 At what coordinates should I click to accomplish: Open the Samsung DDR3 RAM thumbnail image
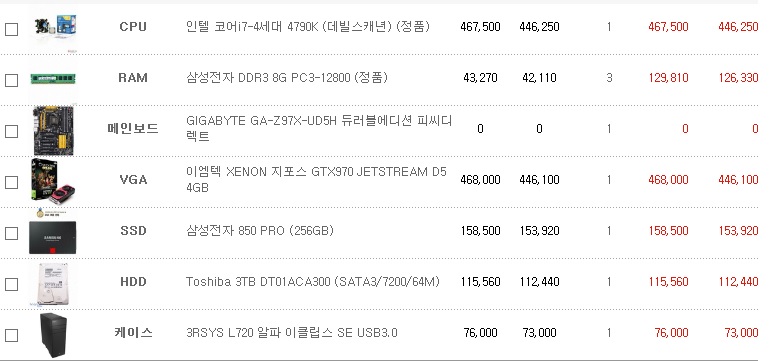[53, 79]
